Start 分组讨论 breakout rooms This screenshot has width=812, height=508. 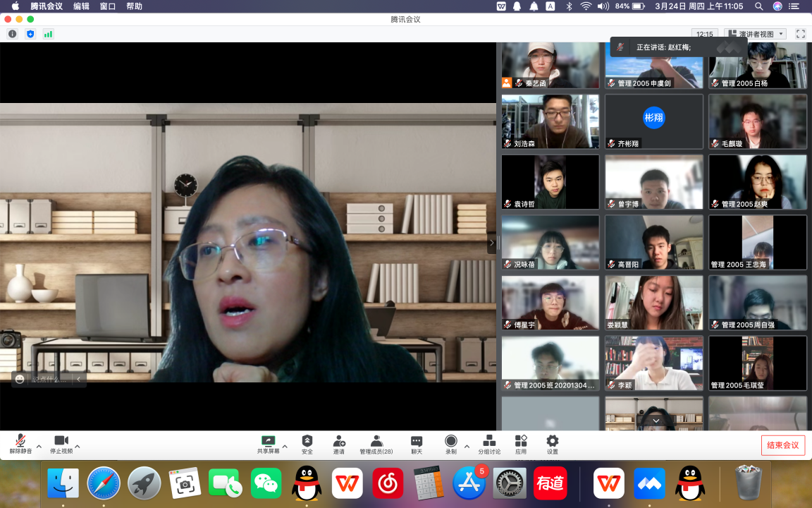pos(489,444)
